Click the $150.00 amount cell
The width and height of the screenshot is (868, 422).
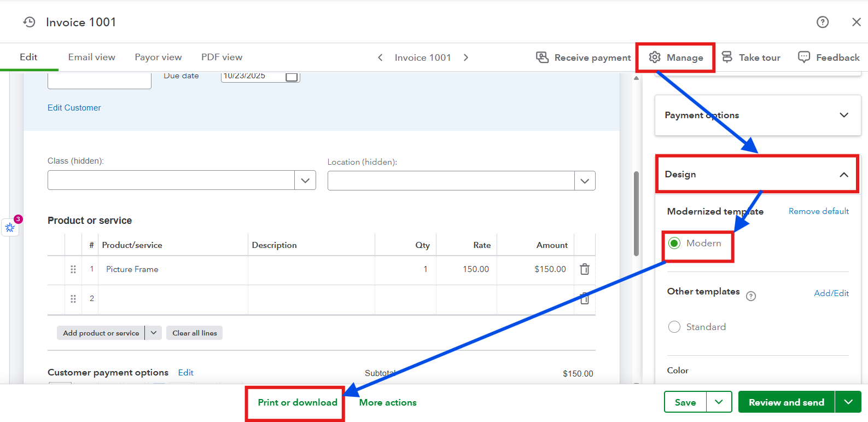pyautogui.click(x=535, y=269)
